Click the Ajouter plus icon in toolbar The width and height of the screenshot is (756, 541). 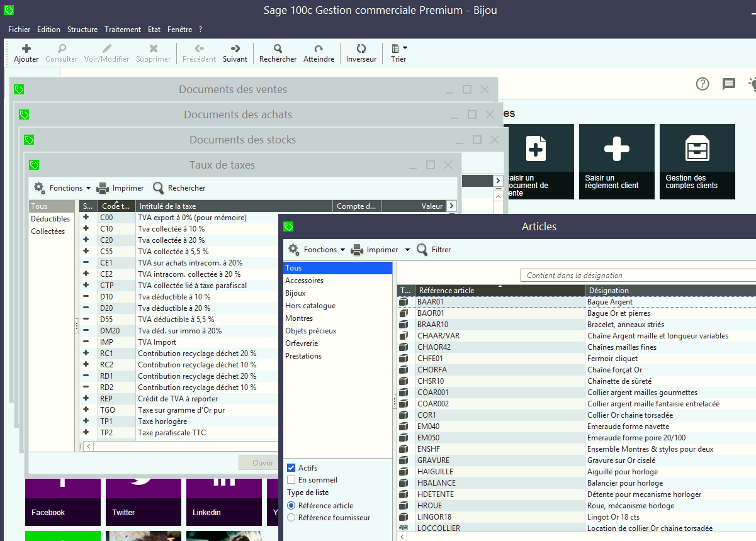[26, 48]
